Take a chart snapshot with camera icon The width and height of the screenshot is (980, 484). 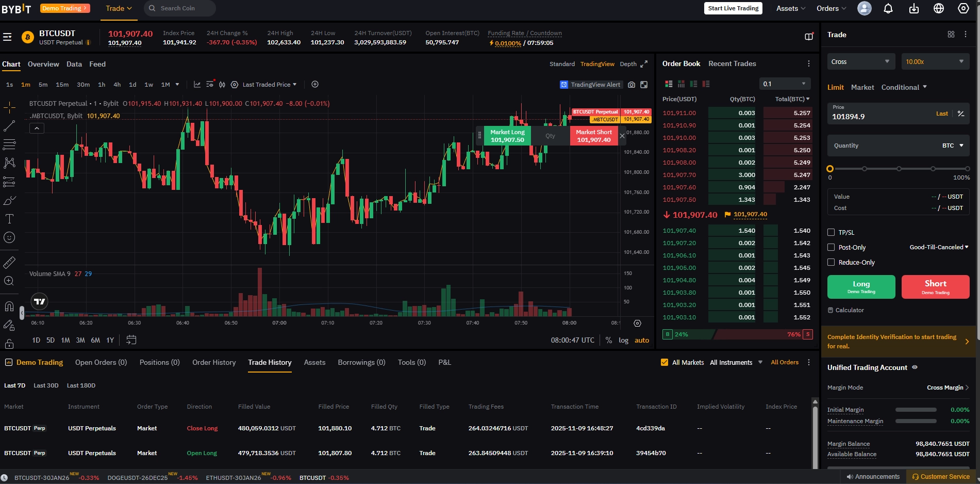pos(632,85)
